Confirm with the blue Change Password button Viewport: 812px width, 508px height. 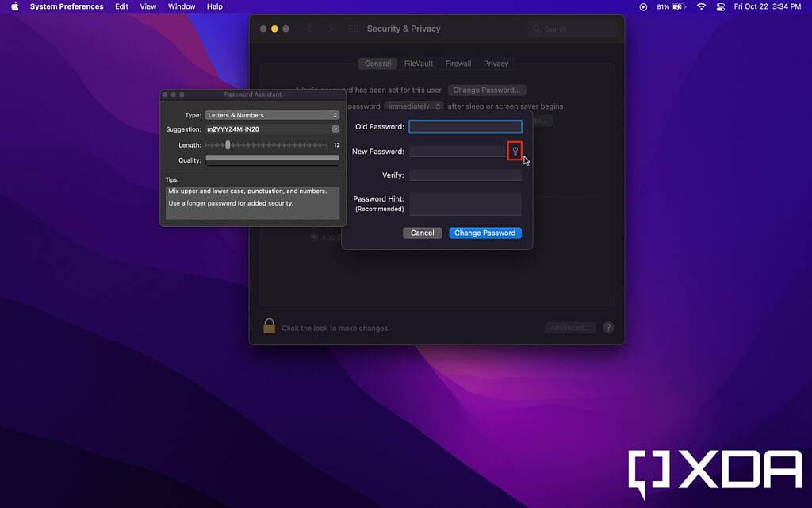pos(485,233)
